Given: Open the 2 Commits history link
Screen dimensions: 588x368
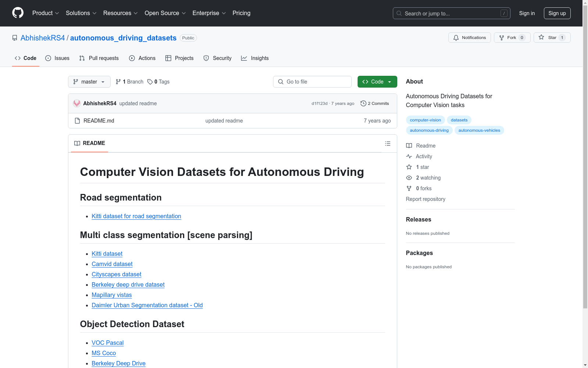Looking at the screenshot, I should click(375, 103).
